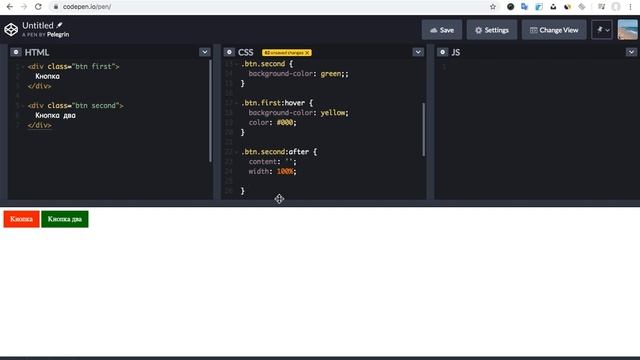Open the dark circular gauge extension icon
This screenshot has width=640, height=360.
pos(510,7)
